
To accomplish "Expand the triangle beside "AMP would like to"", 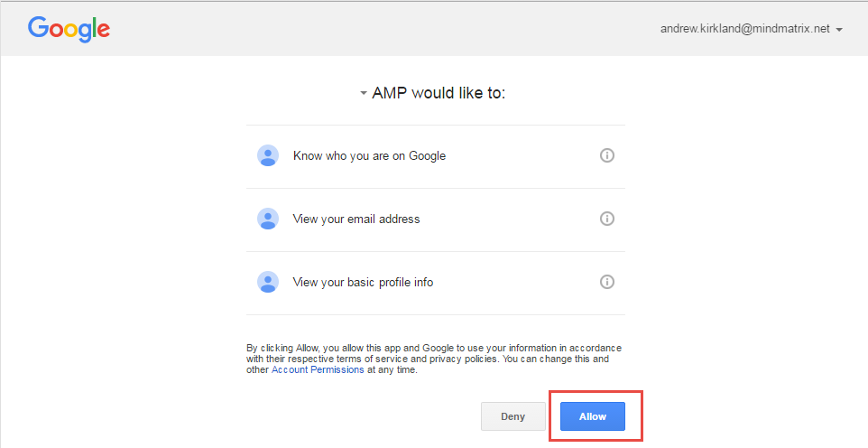I will (x=363, y=93).
